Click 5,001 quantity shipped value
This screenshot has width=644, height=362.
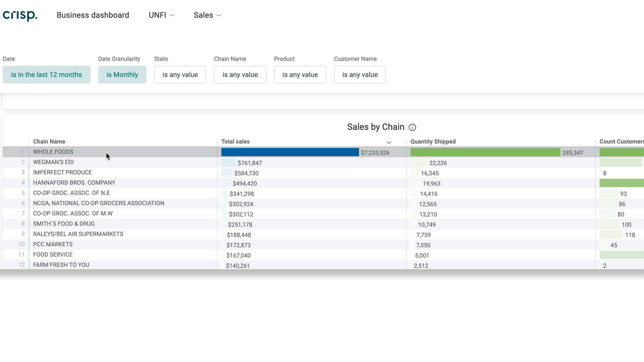point(422,256)
